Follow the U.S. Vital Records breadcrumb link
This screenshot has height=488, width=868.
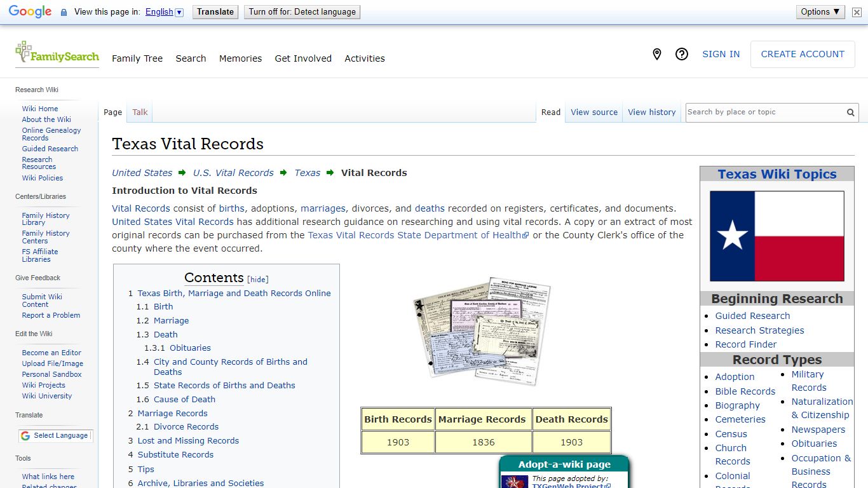click(x=233, y=173)
